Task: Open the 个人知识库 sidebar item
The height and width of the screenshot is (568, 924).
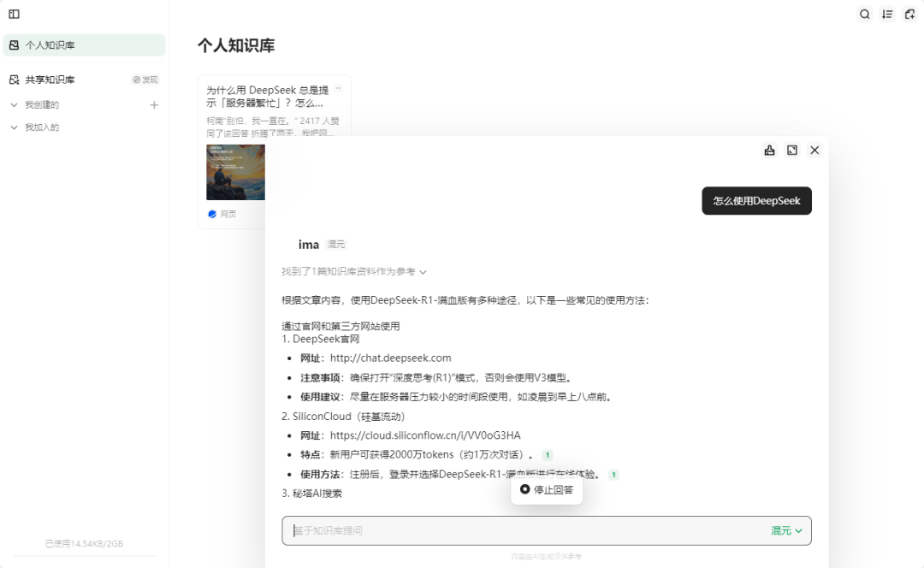Action: click(x=84, y=45)
